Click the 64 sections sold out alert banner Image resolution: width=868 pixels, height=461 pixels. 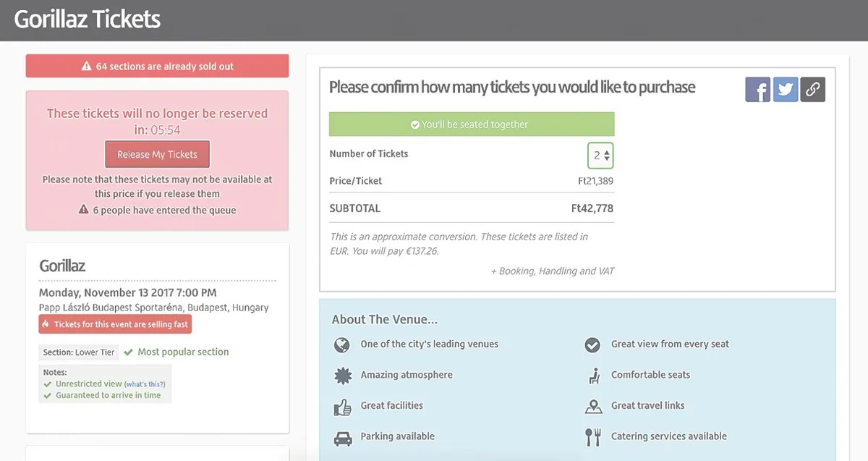point(157,66)
